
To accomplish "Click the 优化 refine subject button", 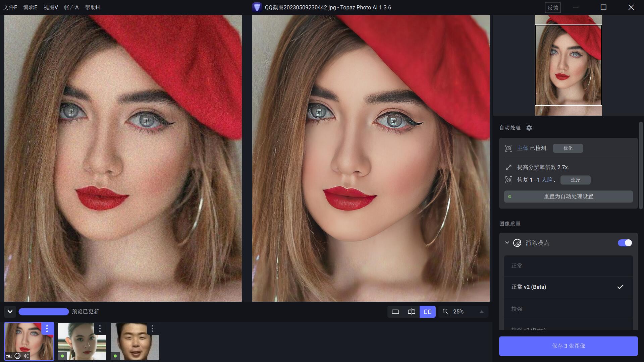I will (568, 148).
